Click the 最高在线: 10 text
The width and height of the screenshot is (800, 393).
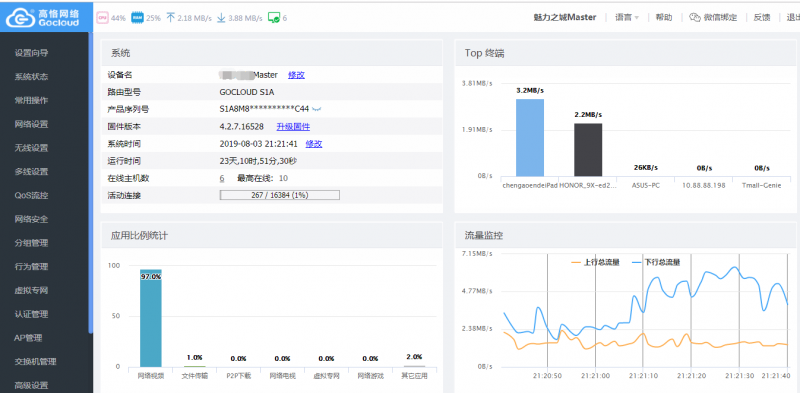point(262,178)
